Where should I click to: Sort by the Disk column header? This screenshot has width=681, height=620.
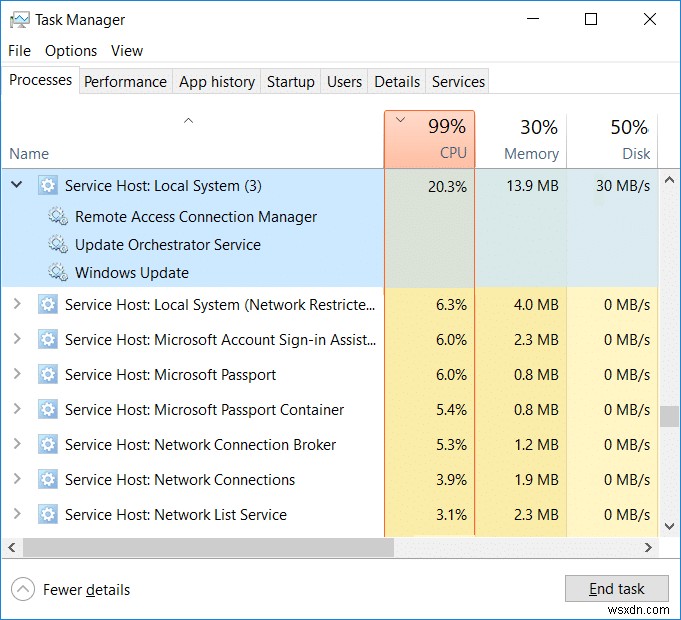pyautogui.click(x=612, y=139)
